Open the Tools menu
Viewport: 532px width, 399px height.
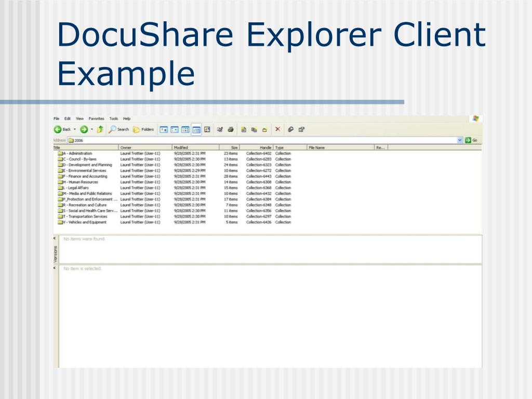click(114, 118)
